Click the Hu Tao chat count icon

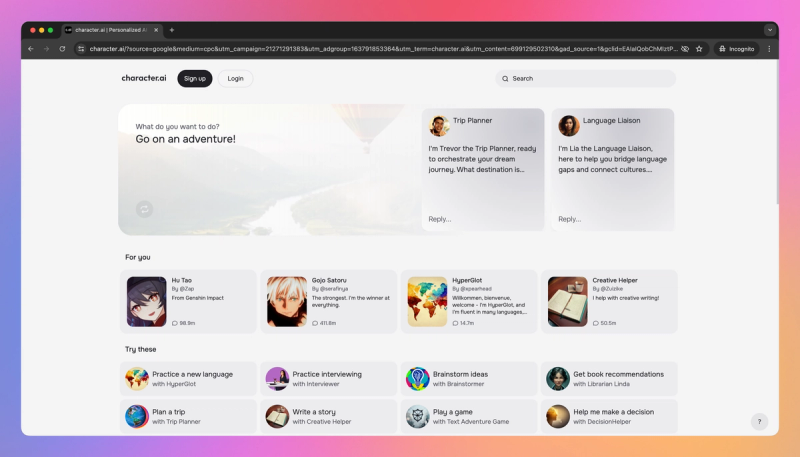(x=174, y=323)
